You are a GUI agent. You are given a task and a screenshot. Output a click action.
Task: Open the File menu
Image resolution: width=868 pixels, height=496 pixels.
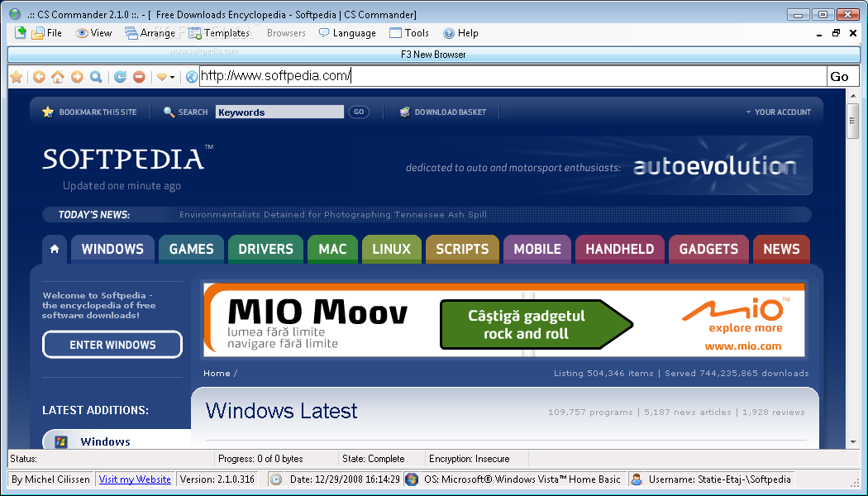[x=46, y=33]
